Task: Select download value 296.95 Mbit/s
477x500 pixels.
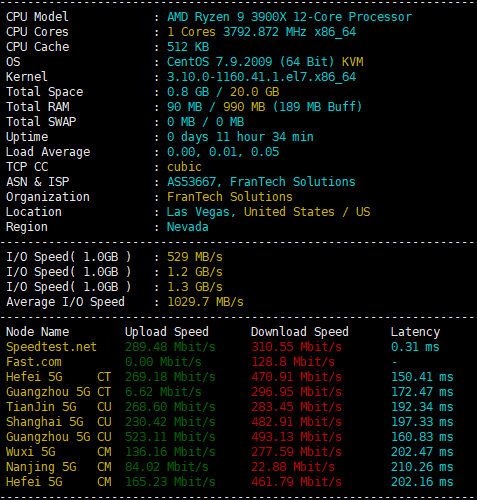Action: coord(297,392)
